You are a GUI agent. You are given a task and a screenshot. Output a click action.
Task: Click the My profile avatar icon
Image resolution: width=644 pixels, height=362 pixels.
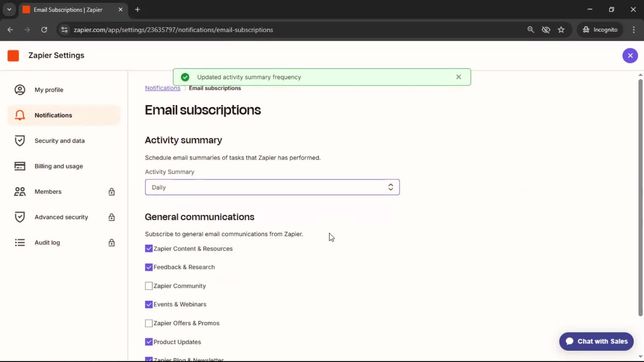pyautogui.click(x=20, y=90)
